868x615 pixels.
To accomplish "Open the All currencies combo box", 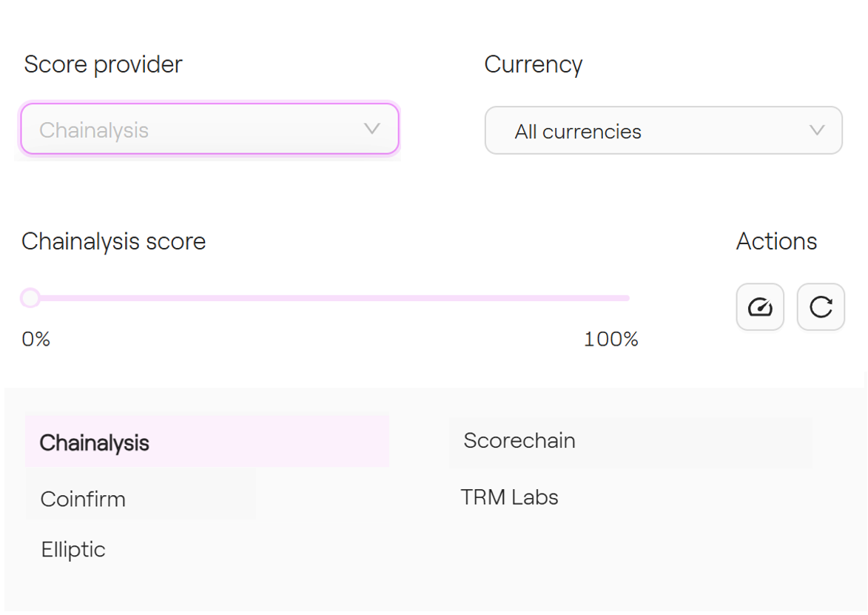I will pyautogui.click(x=663, y=131).
